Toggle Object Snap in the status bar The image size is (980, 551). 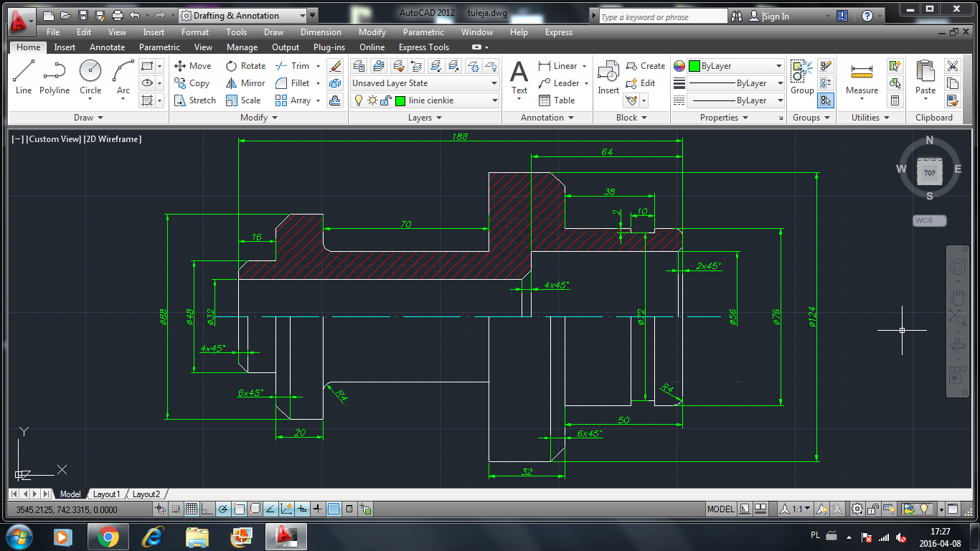[239, 509]
